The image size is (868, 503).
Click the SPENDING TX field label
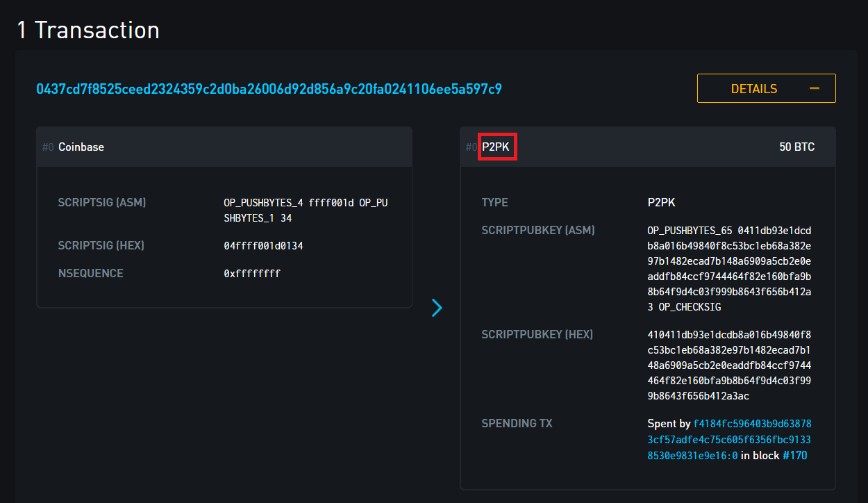coord(517,423)
